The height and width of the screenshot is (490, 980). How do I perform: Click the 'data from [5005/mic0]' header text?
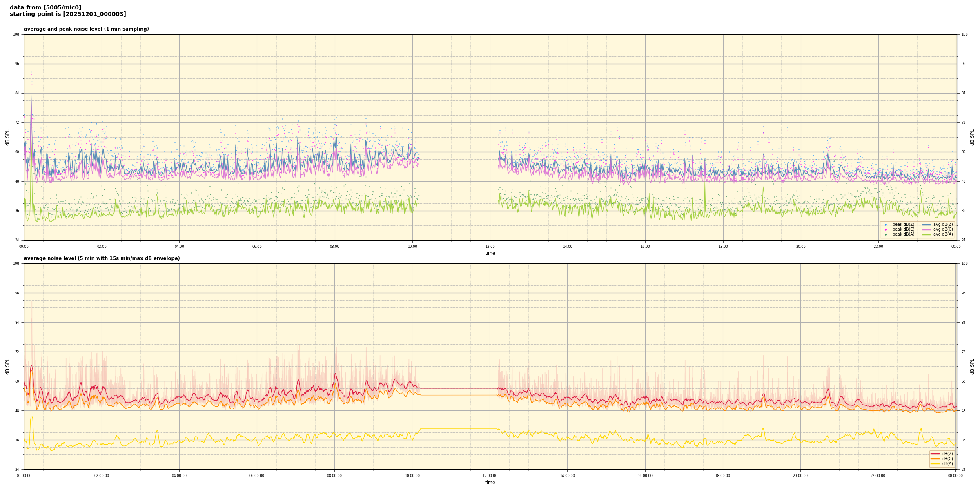[x=45, y=7]
